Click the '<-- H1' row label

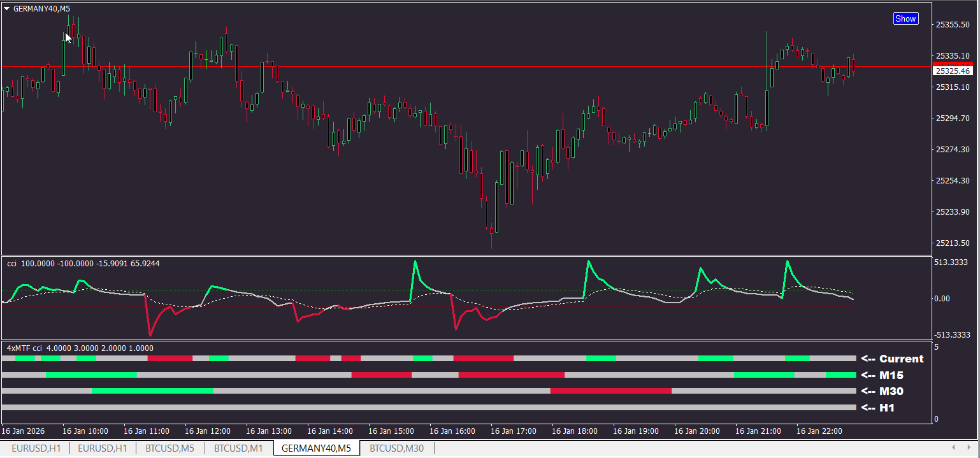pos(877,408)
